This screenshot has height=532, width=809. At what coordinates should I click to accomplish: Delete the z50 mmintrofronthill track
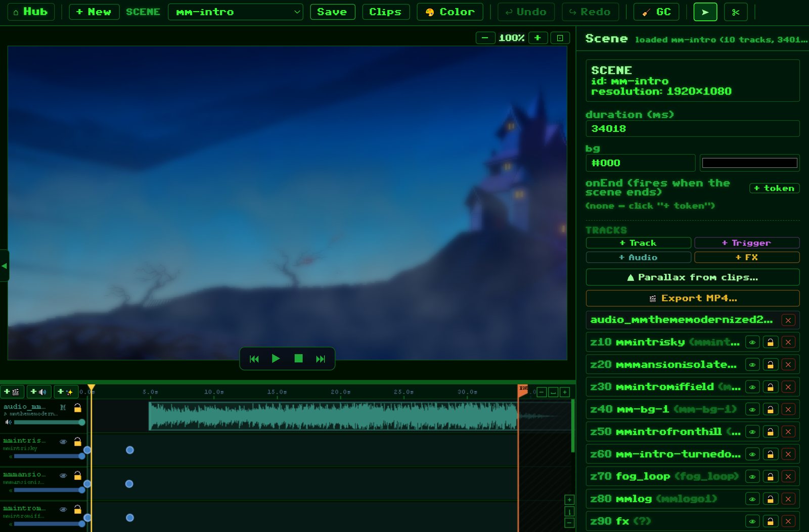[x=788, y=432]
